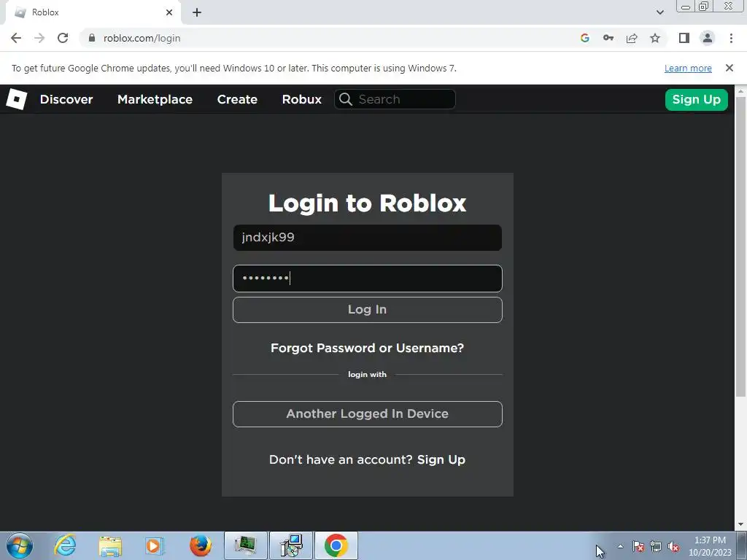Open the Chrome profile avatar
Image resolution: width=747 pixels, height=560 pixels.
click(x=708, y=38)
